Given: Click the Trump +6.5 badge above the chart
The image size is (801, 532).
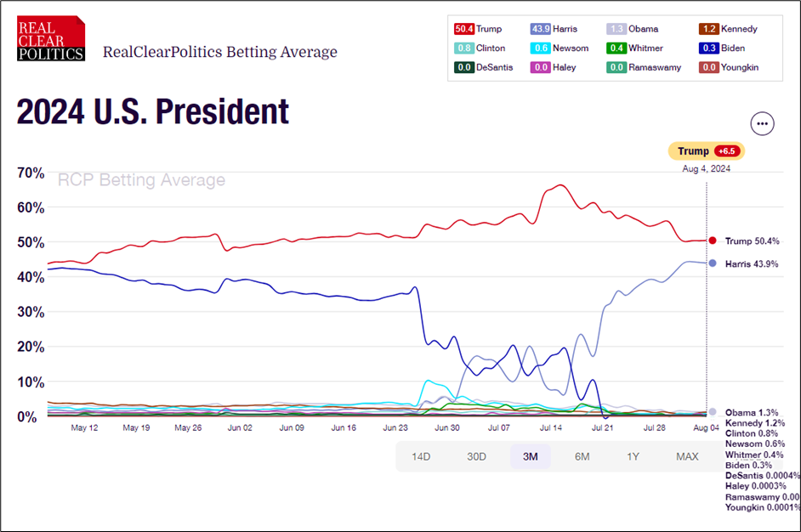Looking at the screenshot, I should [x=706, y=150].
